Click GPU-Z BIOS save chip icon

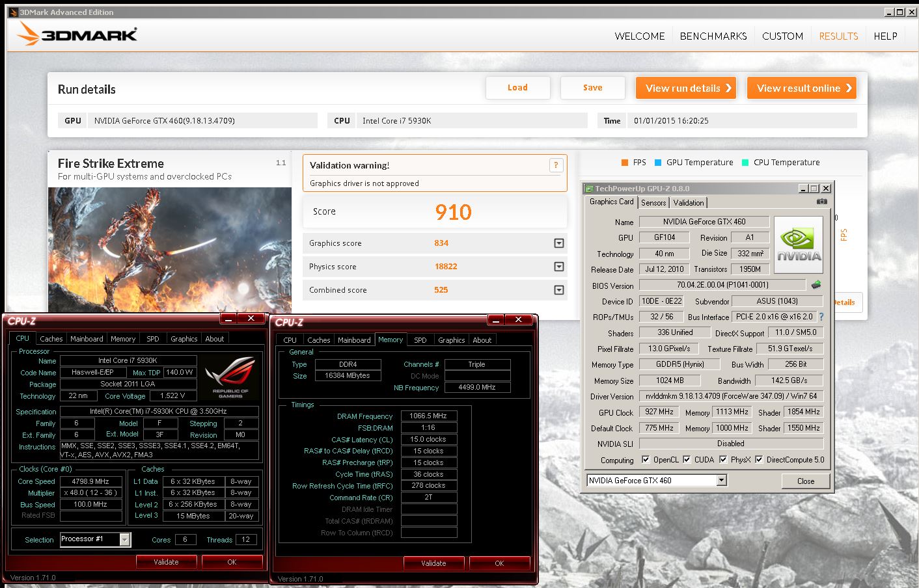pos(816,285)
